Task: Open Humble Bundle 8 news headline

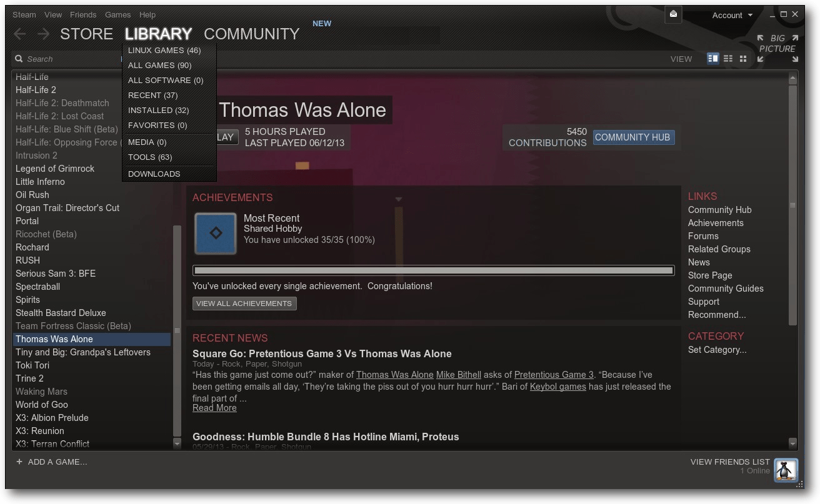Action: 326,437
